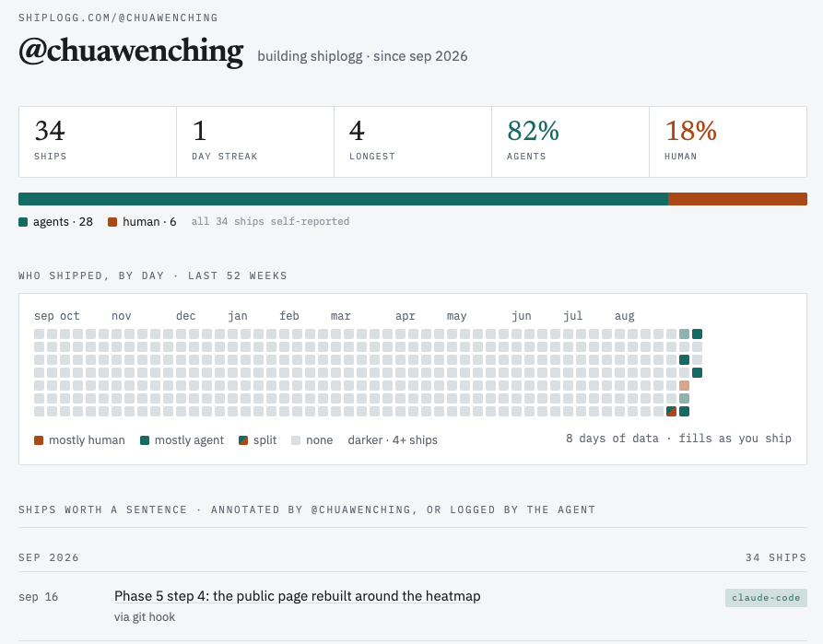Click the two-tone 'split' legend swatch
Image resolution: width=823 pixels, height=644 pixels.
[243, 440]
